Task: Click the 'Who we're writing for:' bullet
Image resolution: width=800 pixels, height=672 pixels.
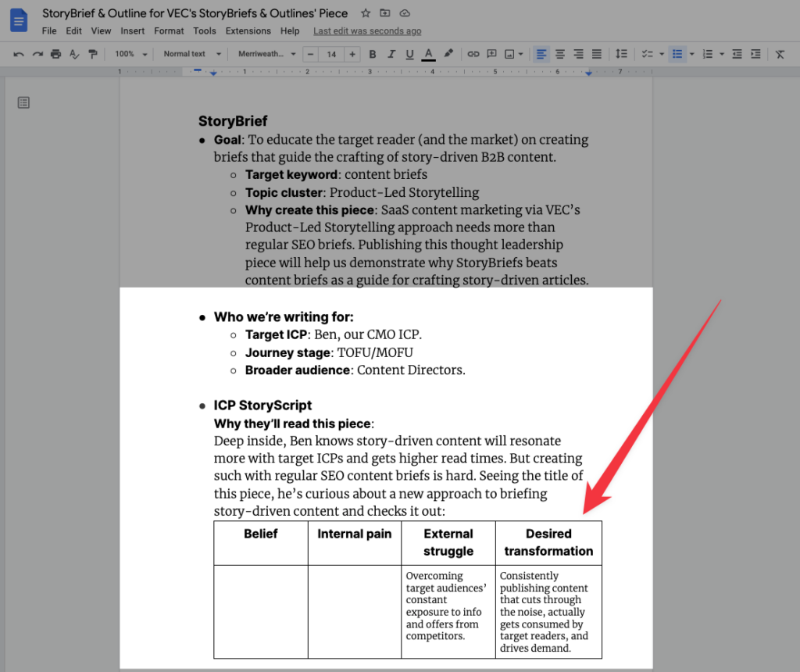Action: click(x=284, y=317)
